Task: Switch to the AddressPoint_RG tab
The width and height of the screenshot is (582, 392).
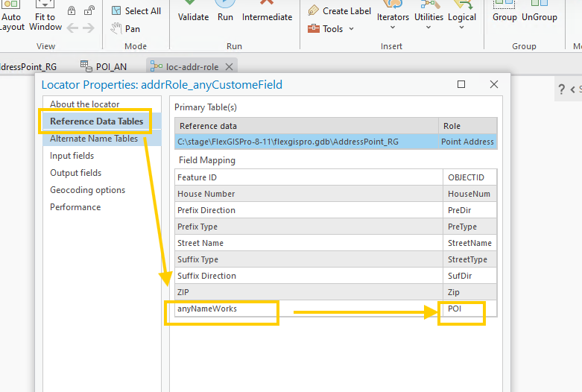Action: coord(28,67)
